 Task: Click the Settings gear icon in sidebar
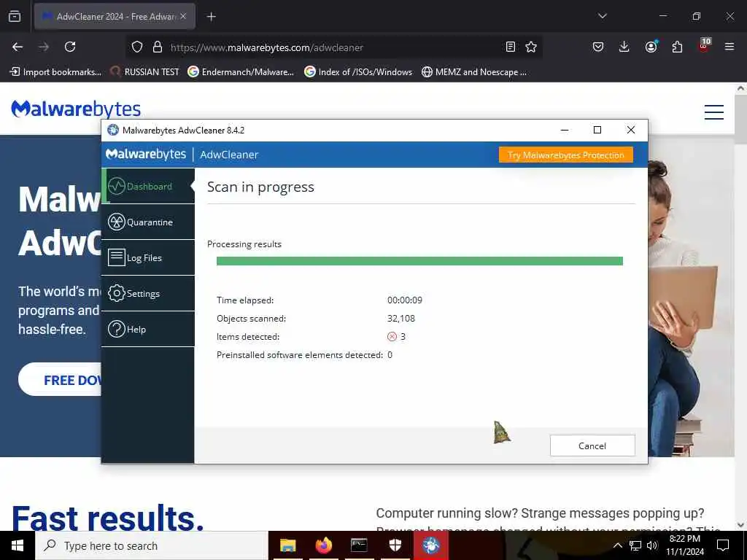point(116,293)
